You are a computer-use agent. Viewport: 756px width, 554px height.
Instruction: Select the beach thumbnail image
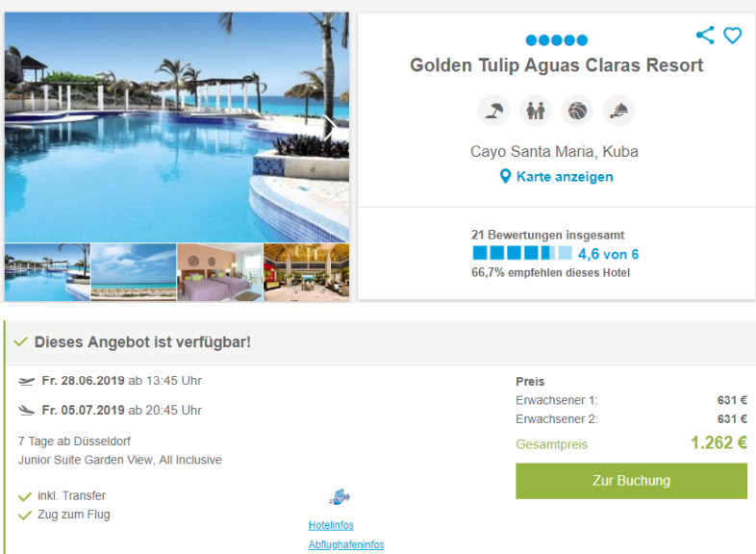click(134, 272)
